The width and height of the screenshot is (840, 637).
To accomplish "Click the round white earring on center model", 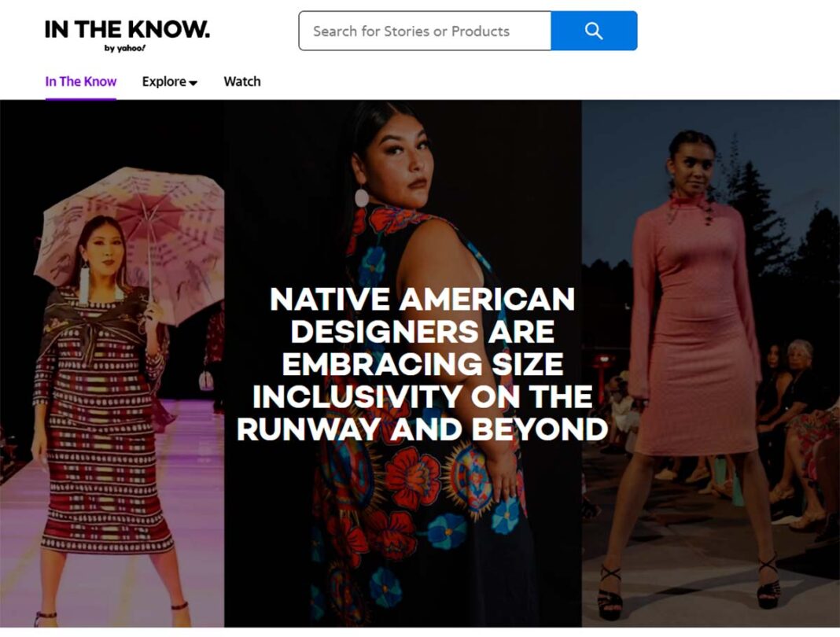I will pyautogui.click(x=362, y=197).
